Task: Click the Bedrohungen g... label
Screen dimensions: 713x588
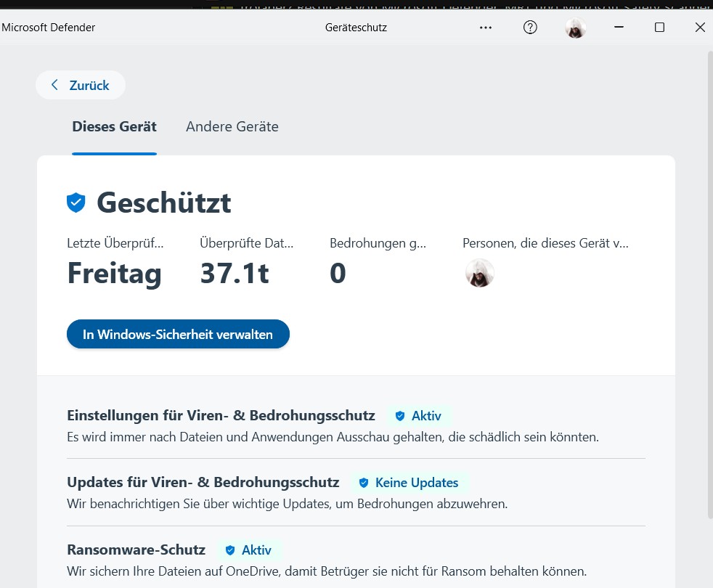Action: pos(378,243)
